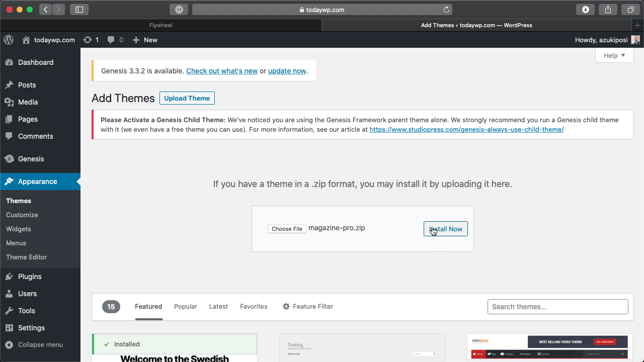Open Safari's Share button
This screenshot has height=362, width=644.
(x=608, y=10)
